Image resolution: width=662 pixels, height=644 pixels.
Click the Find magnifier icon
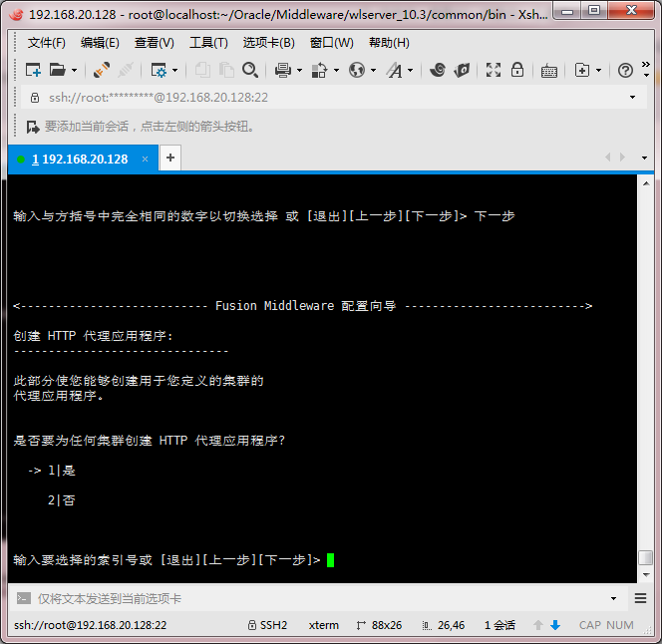[x=250, y=70]
